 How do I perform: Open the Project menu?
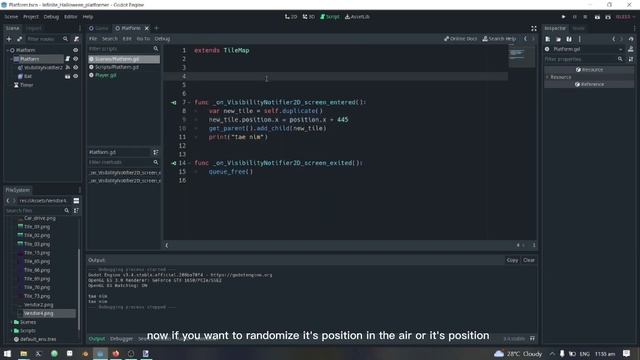31,17
